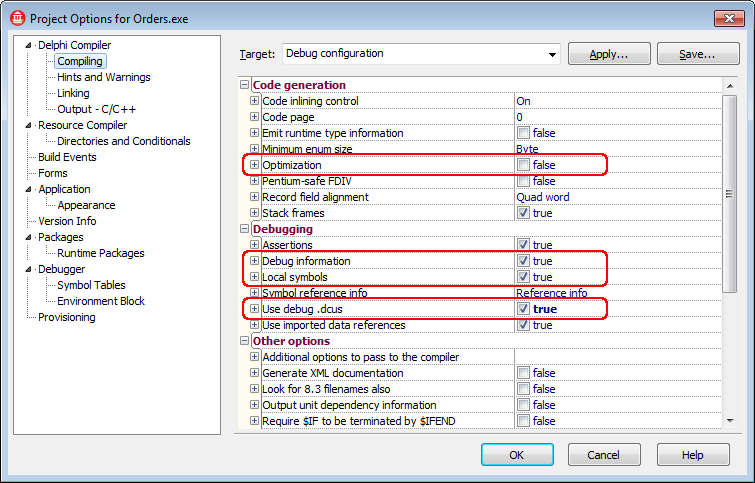The width and height of the screenshot is (755, 483).
Task: Click the OK button
Action: pyautogui.click(x=517, y=455)
